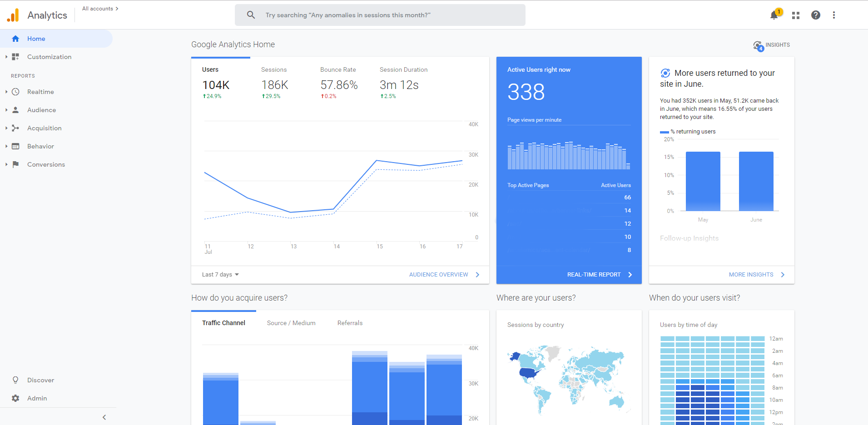Switch to Source / Medium tab
Image resolution: width=868 pixels, height=425 pixels.
pos(291,323)
